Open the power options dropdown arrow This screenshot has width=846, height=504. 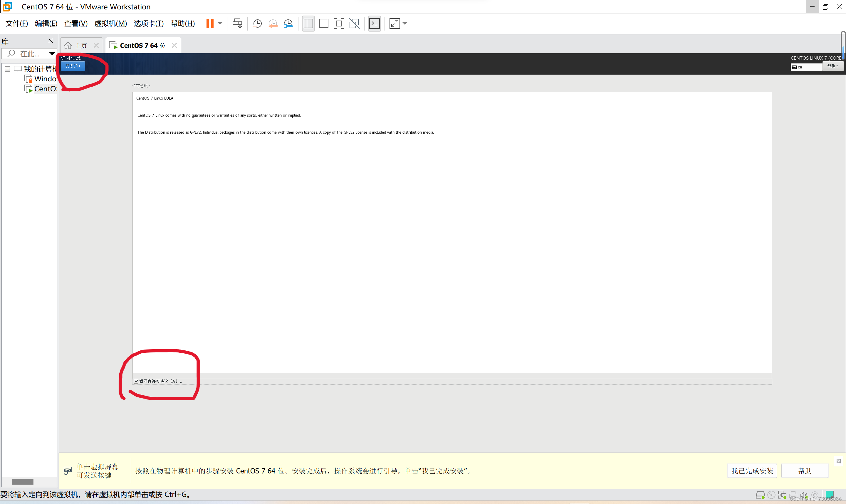coord(220,23)
